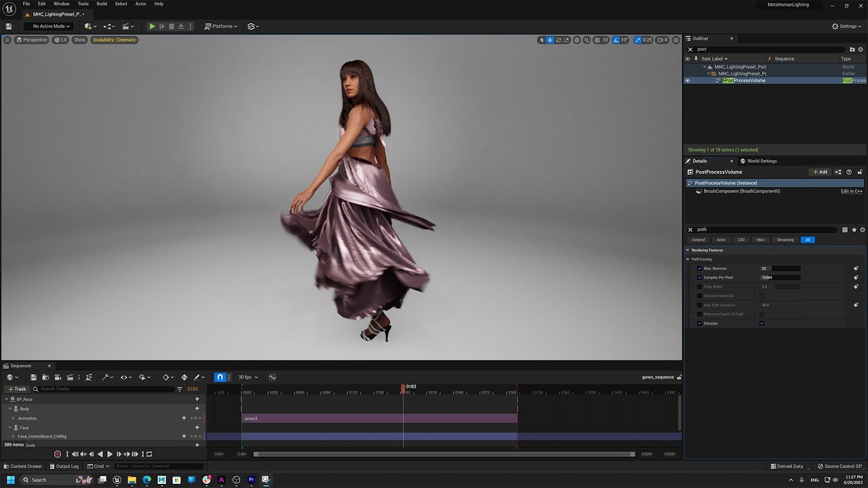Open the Platforms dropdown

221,26
